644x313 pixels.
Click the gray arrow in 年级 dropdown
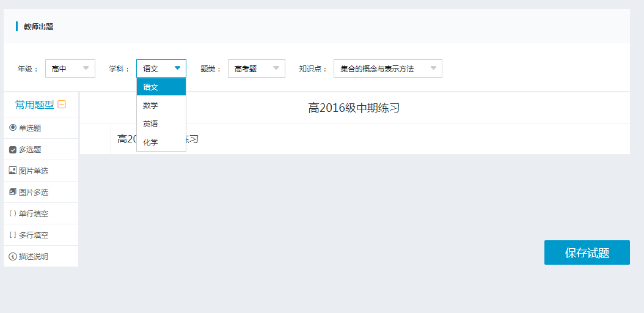pyautogui.click(x=86, y=68)
